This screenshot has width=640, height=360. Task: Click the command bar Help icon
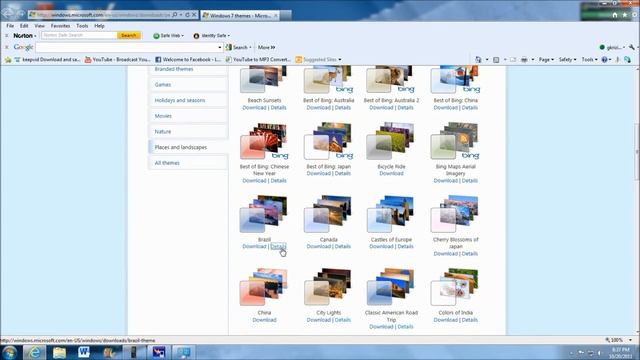coord(605,60)
